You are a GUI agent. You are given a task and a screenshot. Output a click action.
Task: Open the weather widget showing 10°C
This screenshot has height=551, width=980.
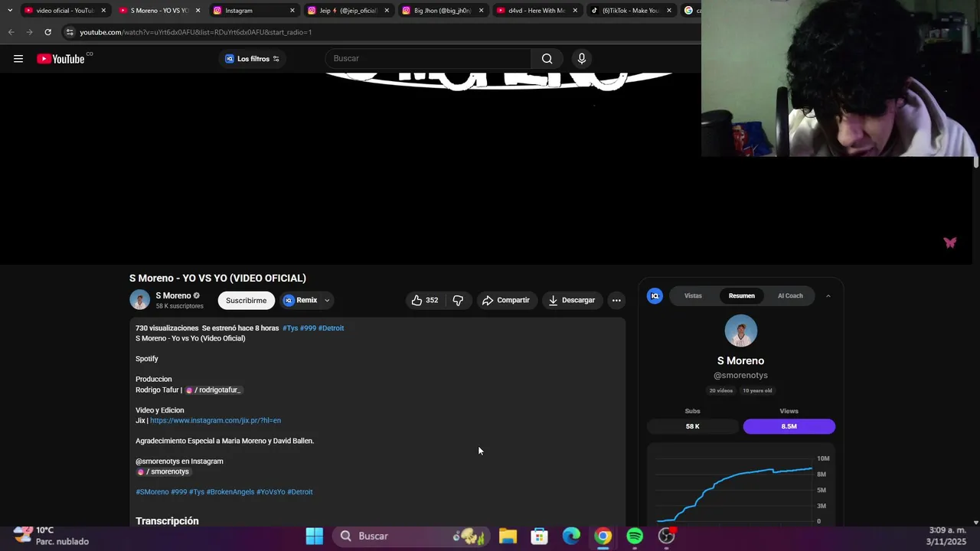click(52, 536)
